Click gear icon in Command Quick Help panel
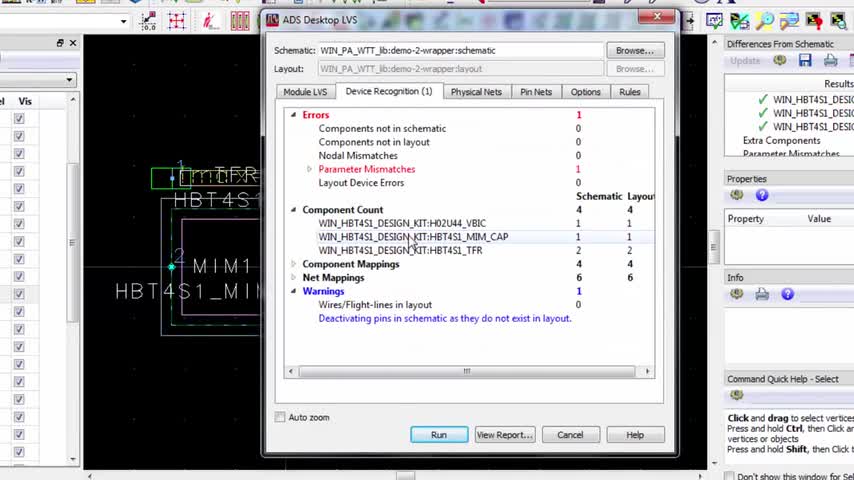Screen dimensions: 854x480 (x=736, y=395)
